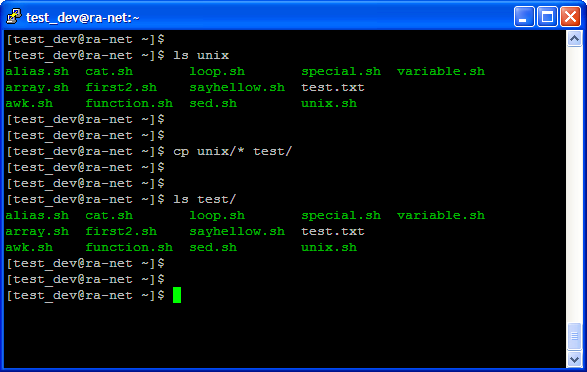Click the 'ls unix' command text
Viewport: 587px width, 372px height.
click(x=201, y=55)
